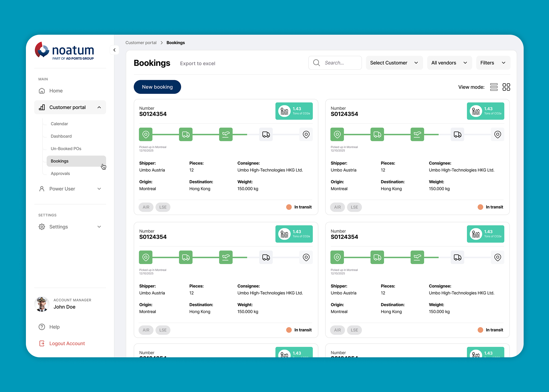
Task: Collapse the sidebar with the arrow button
Action: [114, 50]
